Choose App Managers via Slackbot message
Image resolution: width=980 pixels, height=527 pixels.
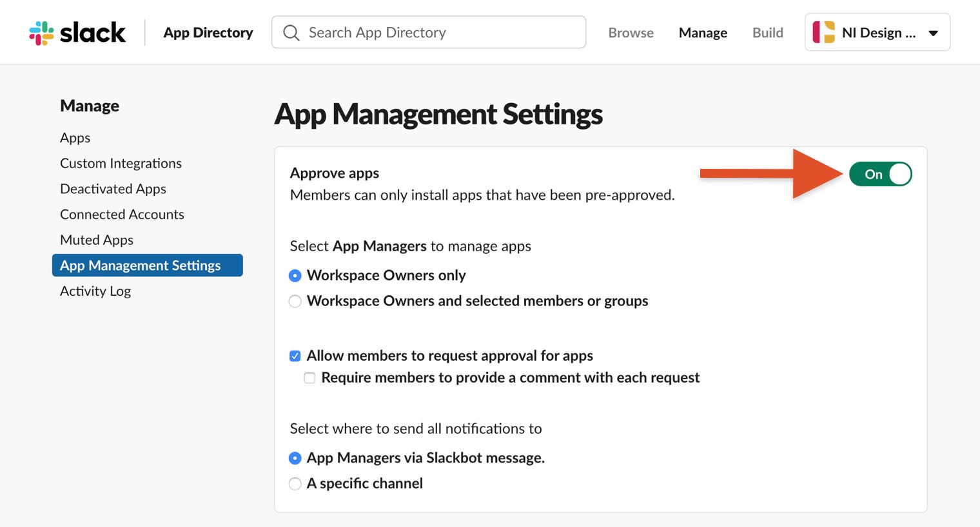[x=295, y=458]
